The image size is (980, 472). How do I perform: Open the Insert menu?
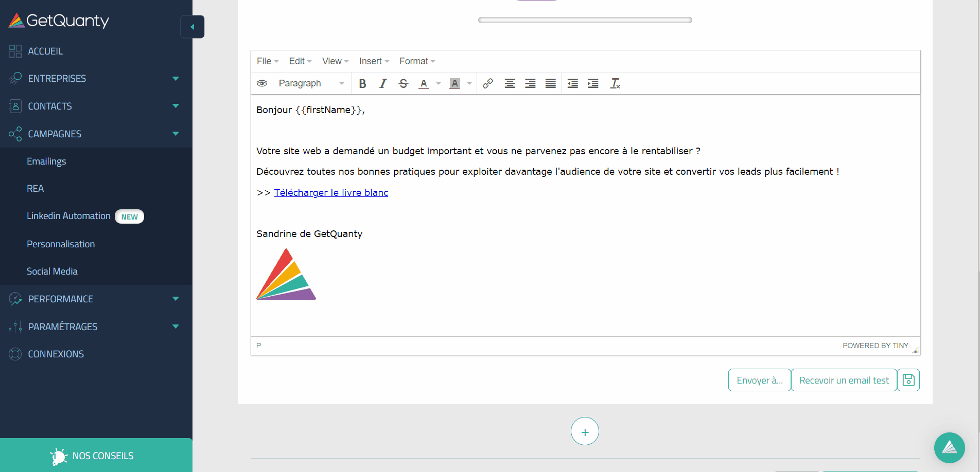[x=374, y=61]
